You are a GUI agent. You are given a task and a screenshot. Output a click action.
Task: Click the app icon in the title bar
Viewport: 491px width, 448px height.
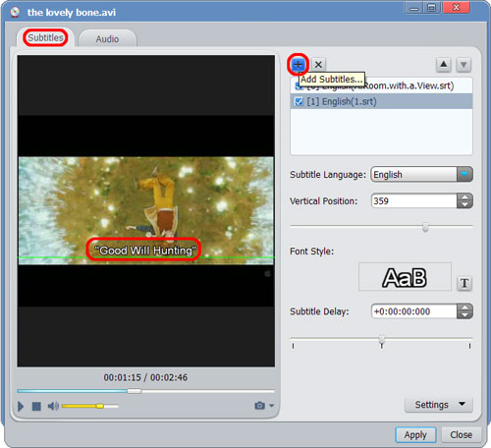(x=15, y=13)
